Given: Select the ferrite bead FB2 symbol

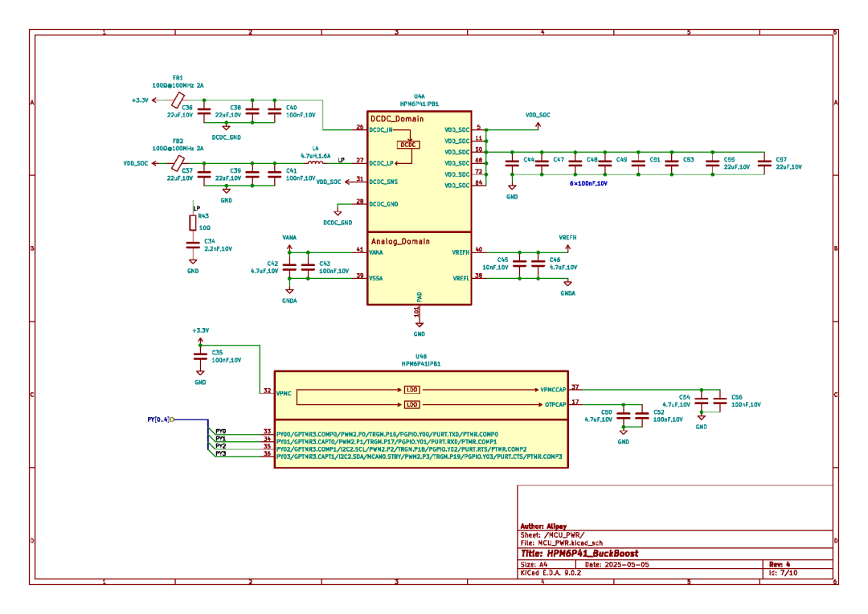Looking at the screenshot, I should click(178, 163).
